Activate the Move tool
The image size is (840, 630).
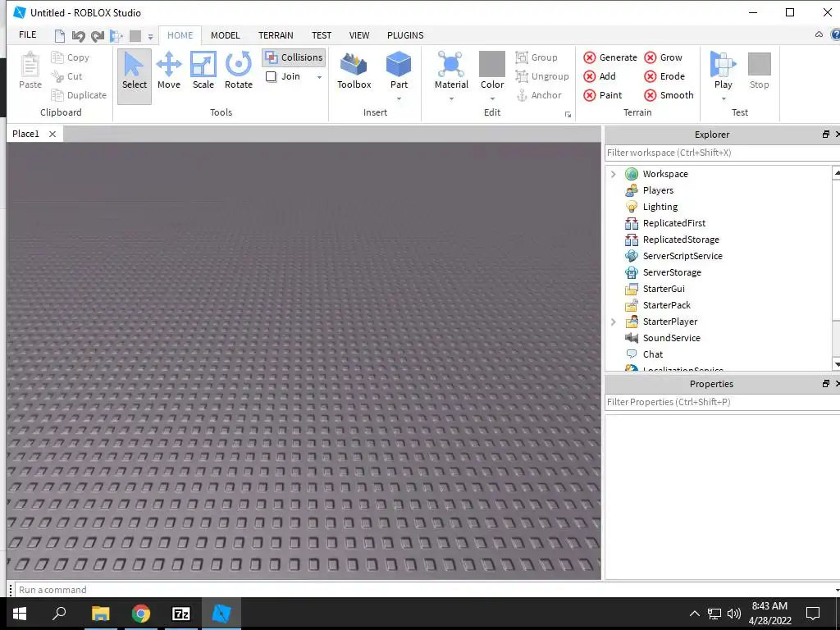(169, 71)
